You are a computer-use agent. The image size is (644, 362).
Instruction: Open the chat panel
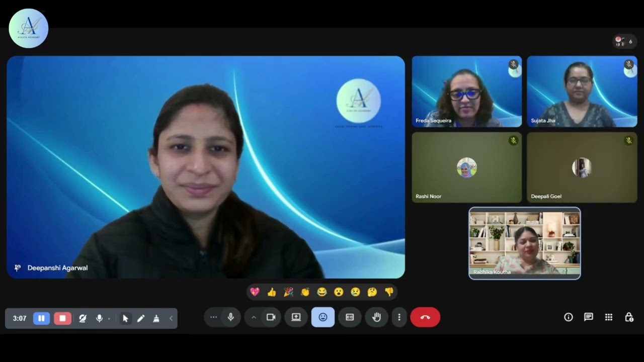click(589, 317)
